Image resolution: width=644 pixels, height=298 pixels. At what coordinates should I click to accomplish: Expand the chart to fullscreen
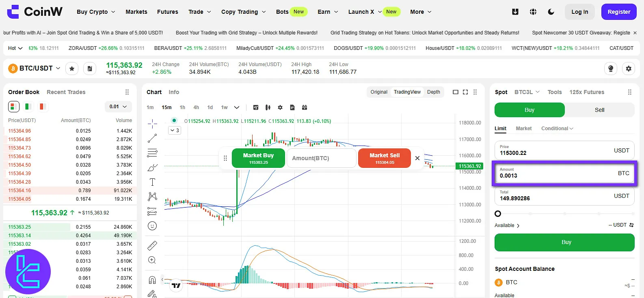pyautogui.click(x=465, y=92)
